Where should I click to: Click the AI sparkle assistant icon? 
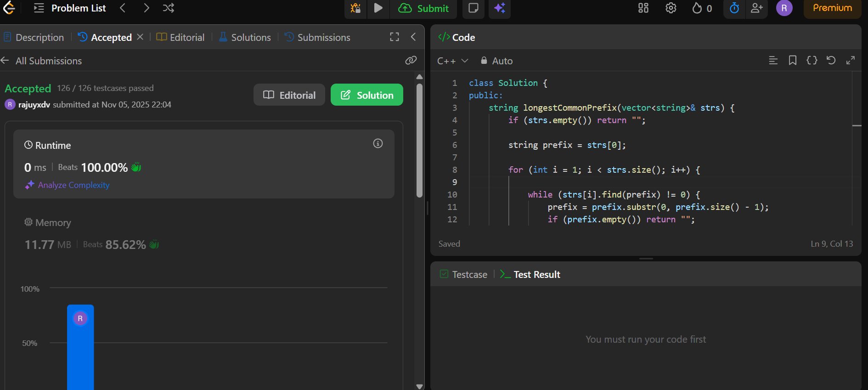tap(500, 8)
